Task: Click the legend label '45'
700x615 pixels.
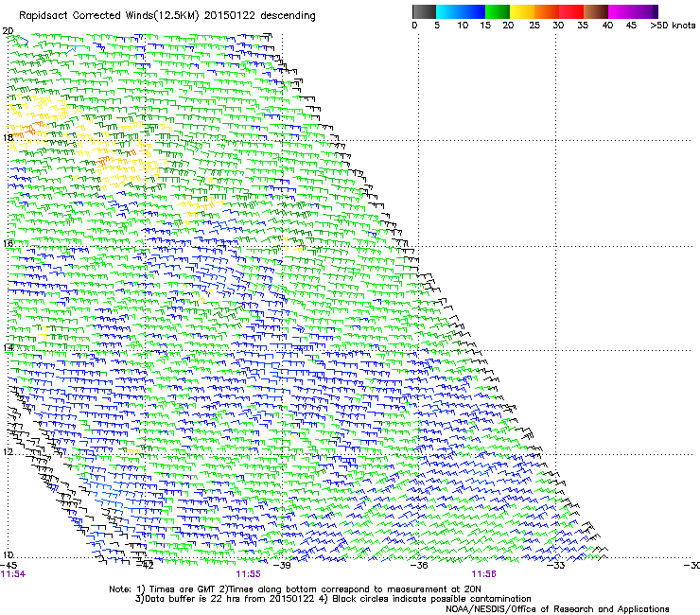Action: pyautogui.click(x=631, y=26)
